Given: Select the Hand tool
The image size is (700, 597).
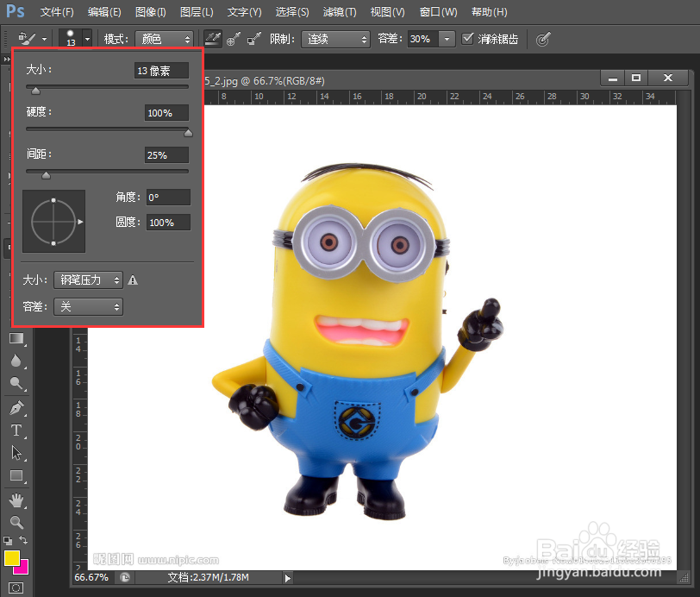Looking at the screenshot, I should point(16,500).
